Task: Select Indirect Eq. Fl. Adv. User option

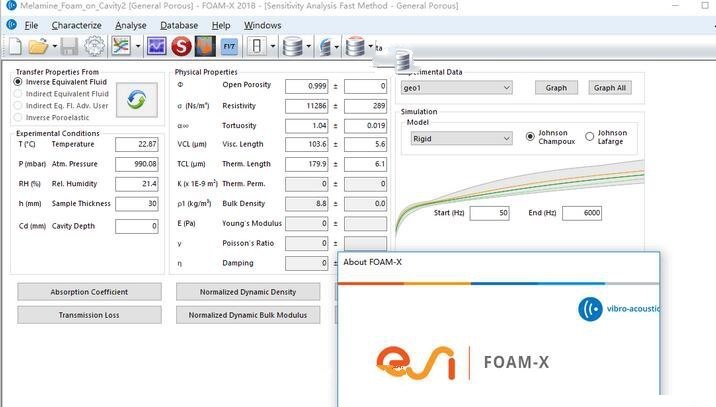Action: point(18,106)
